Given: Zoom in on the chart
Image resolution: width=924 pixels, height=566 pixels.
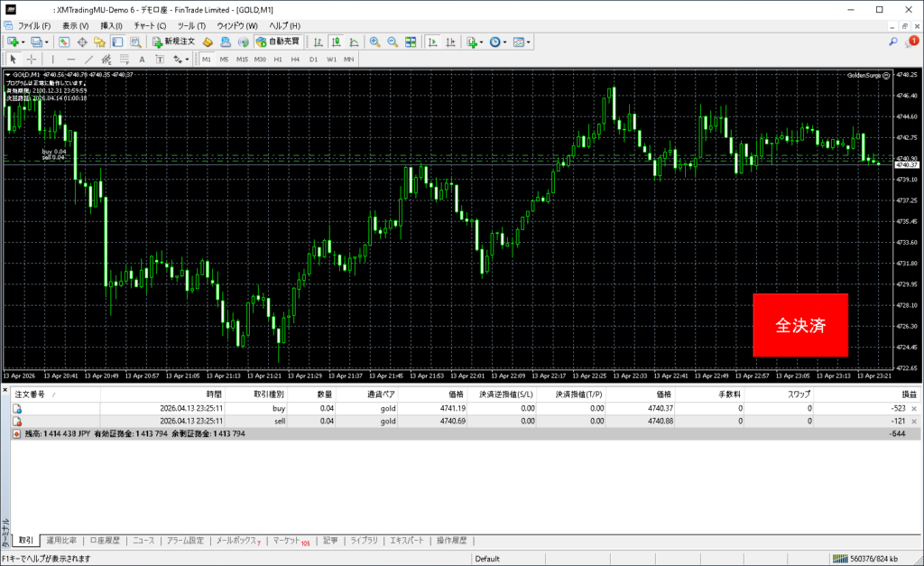Looking at the screenshot, I should [375, 42].
